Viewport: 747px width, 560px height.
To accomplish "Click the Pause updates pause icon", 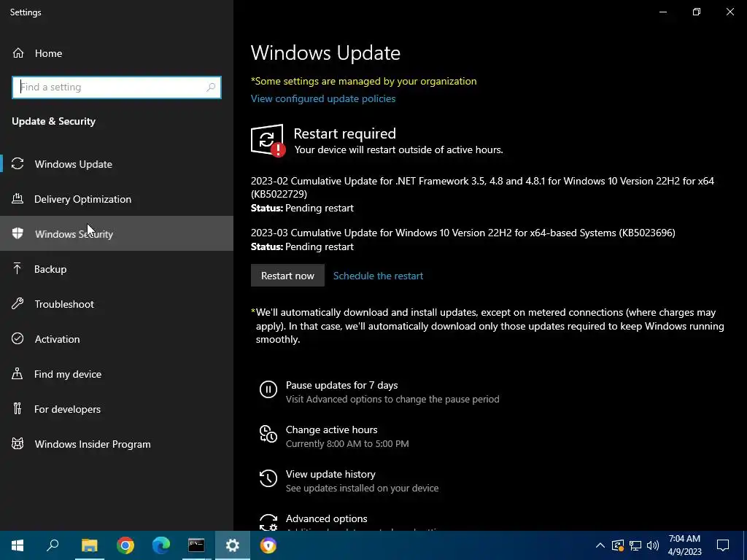I will click(x=268, y=389).
